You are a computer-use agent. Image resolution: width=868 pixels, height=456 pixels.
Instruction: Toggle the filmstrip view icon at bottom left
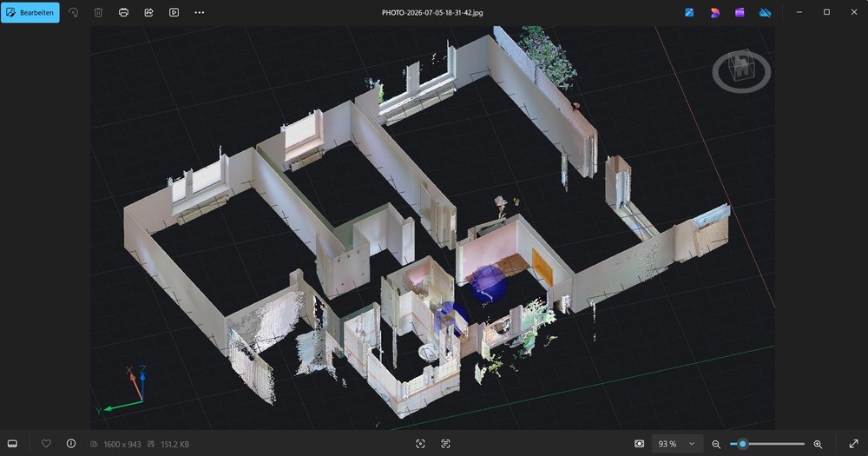click(x=12, y=444)
